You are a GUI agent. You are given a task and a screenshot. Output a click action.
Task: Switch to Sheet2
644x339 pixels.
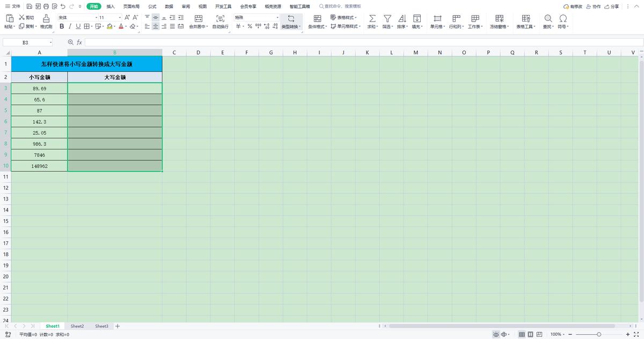(77, 326)
